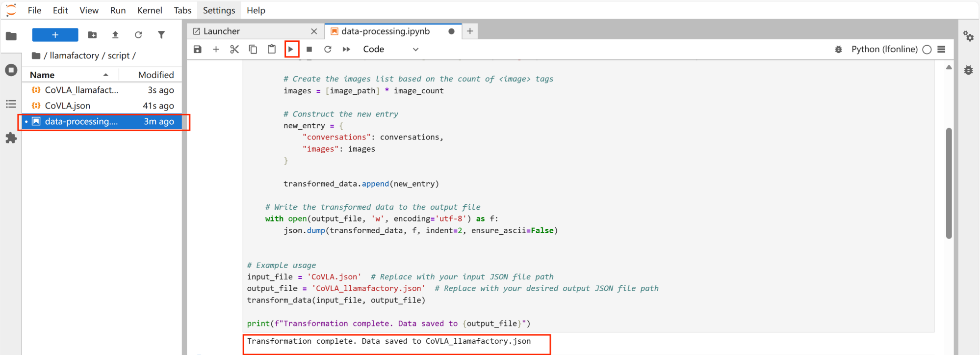Toggle the debugger bug icon in toolbar
The width and height of the screenshot is (980, 355).
(x=838, y=49)
